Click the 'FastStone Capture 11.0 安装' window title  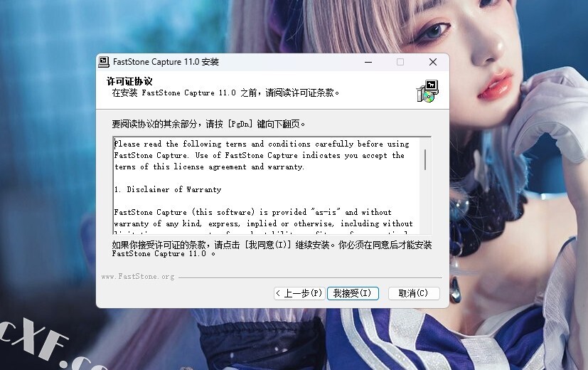click(x=166, y=62)
